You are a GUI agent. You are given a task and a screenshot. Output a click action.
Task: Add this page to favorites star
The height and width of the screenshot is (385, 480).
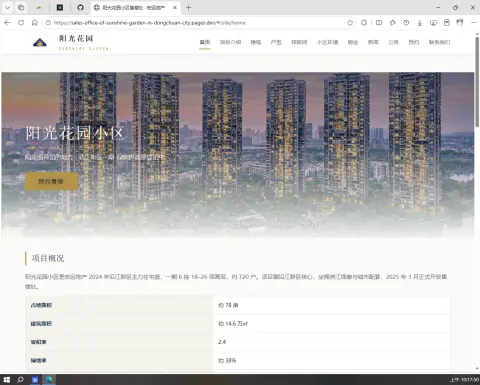click(x=350, y=23)
